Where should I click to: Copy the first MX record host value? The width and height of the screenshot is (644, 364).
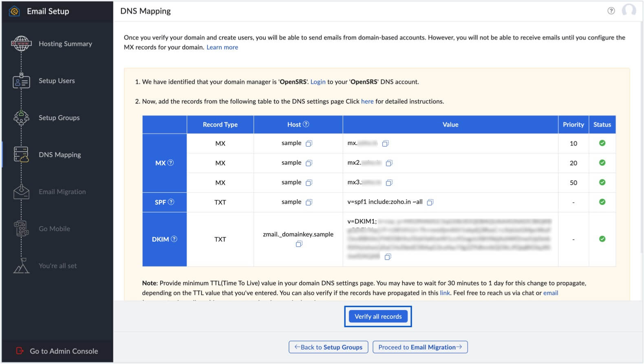point(309,143)
